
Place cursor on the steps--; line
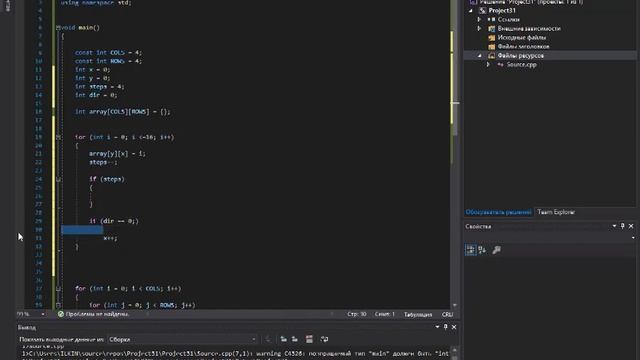tap(103, 162)
